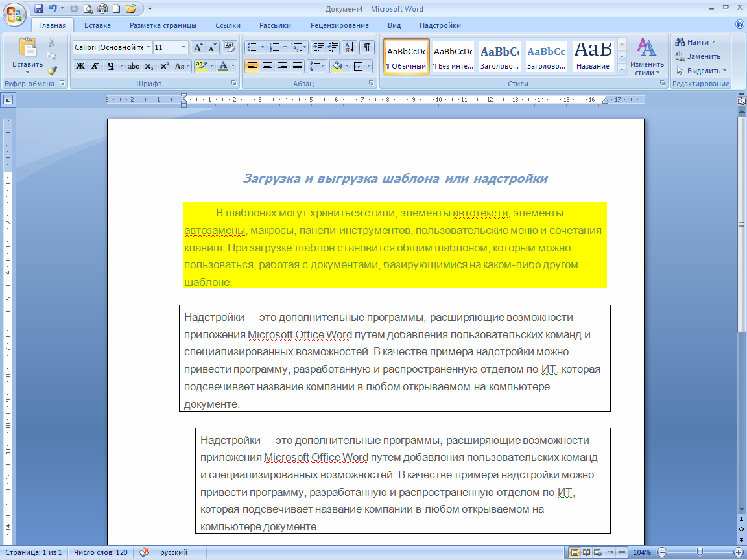Decrease the paragraph indent

[318, 47]
